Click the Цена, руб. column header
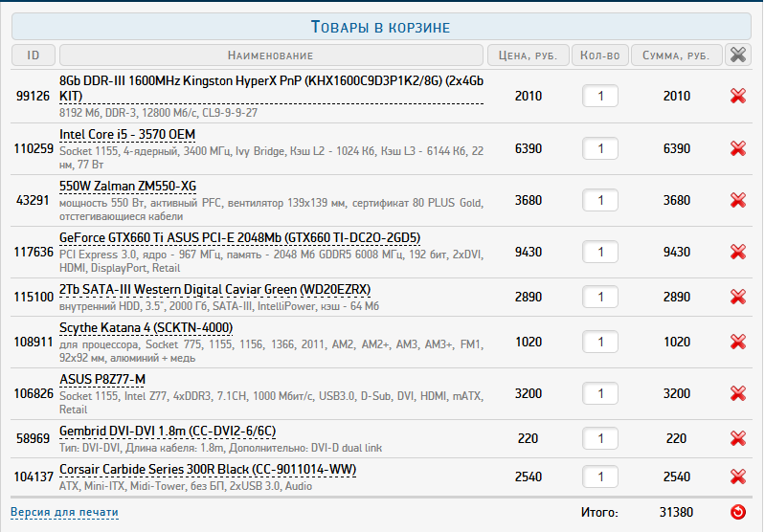Viewport: 765px width, 532px height. coord(529,55)
